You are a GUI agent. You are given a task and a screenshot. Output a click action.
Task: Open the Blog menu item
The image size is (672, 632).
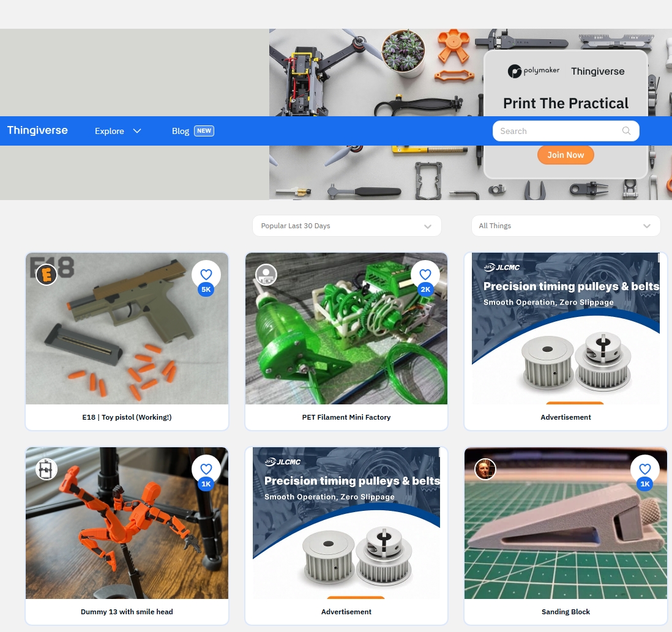(181, 131)
